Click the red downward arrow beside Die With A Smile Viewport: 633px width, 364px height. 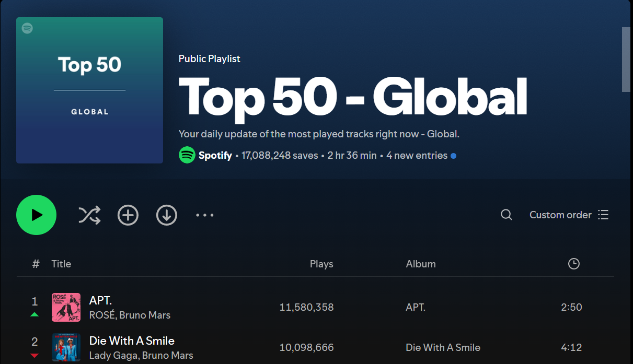tap(34, 355)
